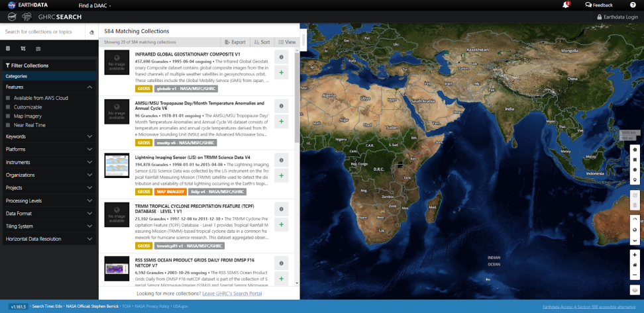
Task: Open the FOIA footer link
Action: coord(127,306)
